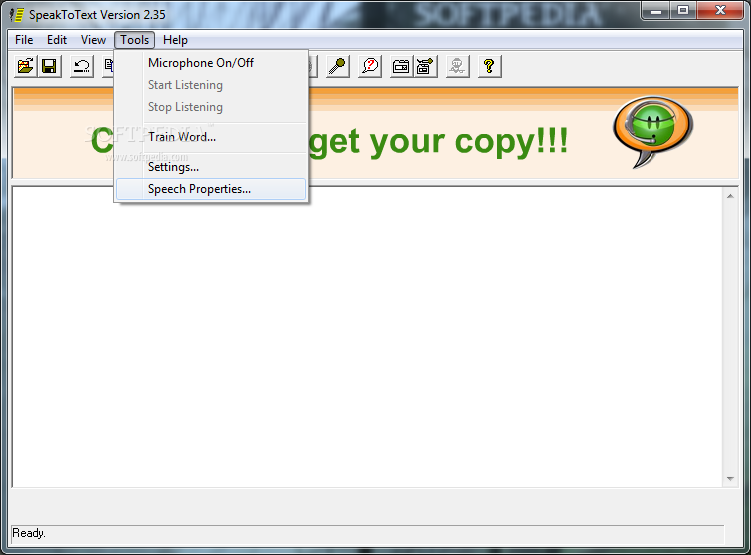Click the scrollbar up arrow in text area
The image size is (751, 555).
[730, 196]
